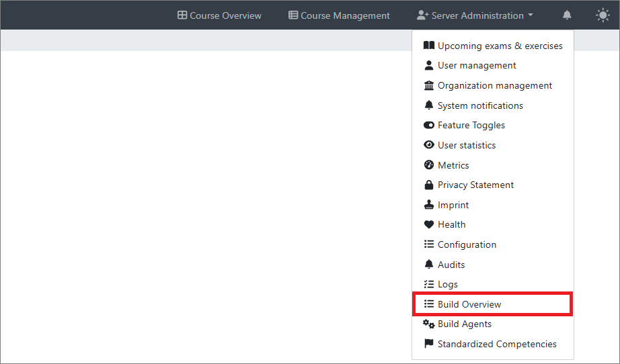Select Build Overview menu entry
Image resolution: width=620 pixels, height=364 pixels.
pyautogui.click(x=469, y=304)
